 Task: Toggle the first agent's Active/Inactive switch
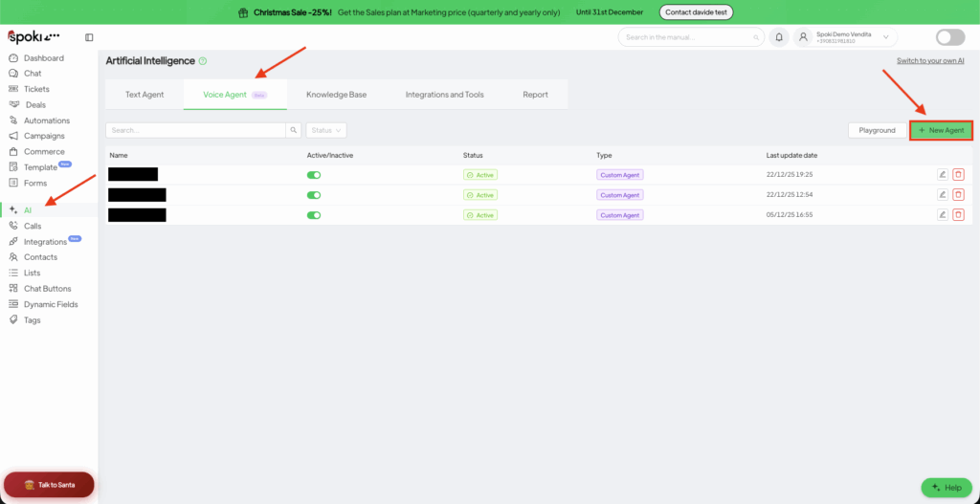pyautogui.click(x=313, y=175)
